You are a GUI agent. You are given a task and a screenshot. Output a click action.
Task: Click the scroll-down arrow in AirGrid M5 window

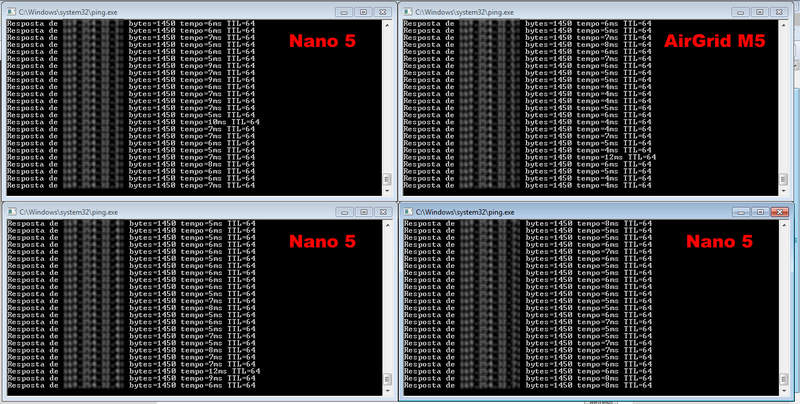[783, 191]
